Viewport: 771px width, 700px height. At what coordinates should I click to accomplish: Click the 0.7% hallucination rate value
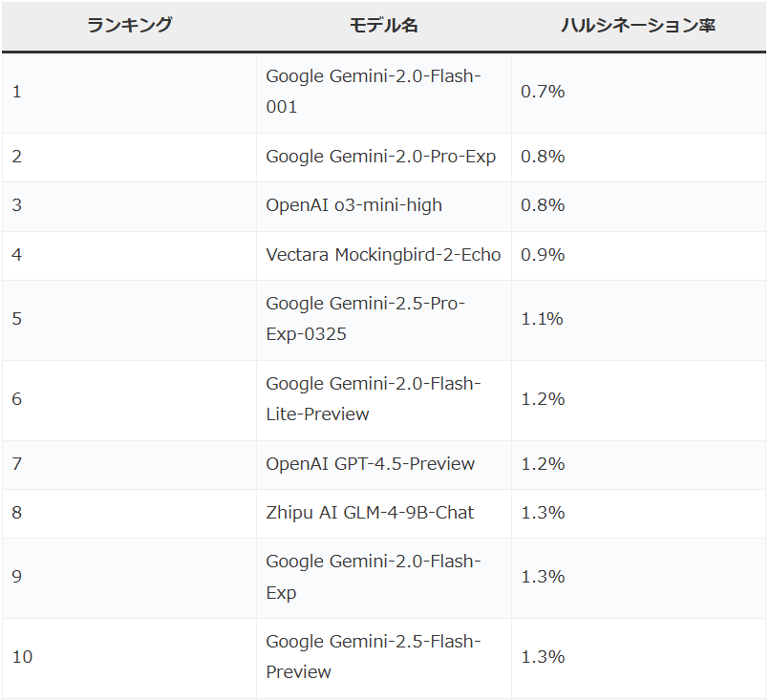pos(543,92)
